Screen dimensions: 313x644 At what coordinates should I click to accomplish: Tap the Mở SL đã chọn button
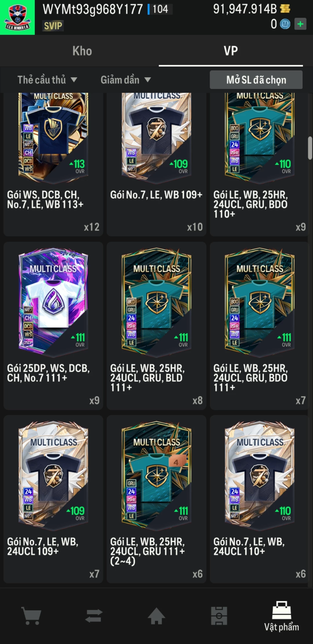coord(256,80)
